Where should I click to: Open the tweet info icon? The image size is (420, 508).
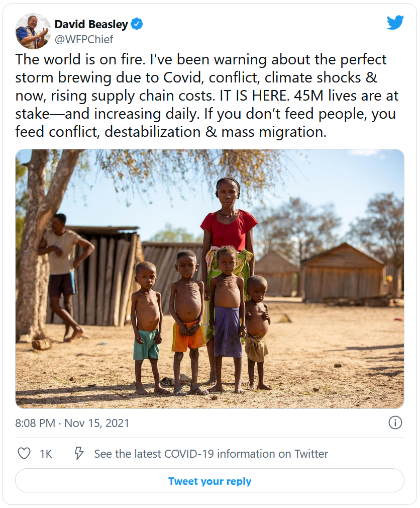[x=395, y=422]
